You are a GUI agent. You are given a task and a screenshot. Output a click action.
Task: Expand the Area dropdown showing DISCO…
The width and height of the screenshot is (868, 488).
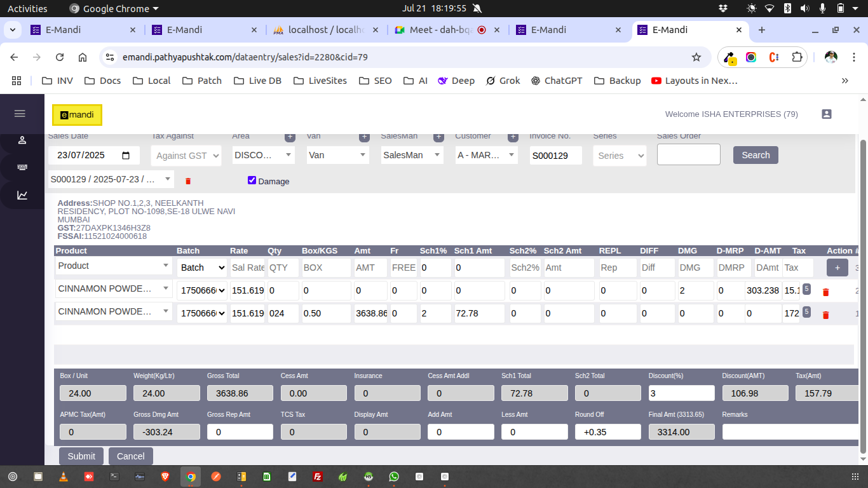tap(263, 155)
